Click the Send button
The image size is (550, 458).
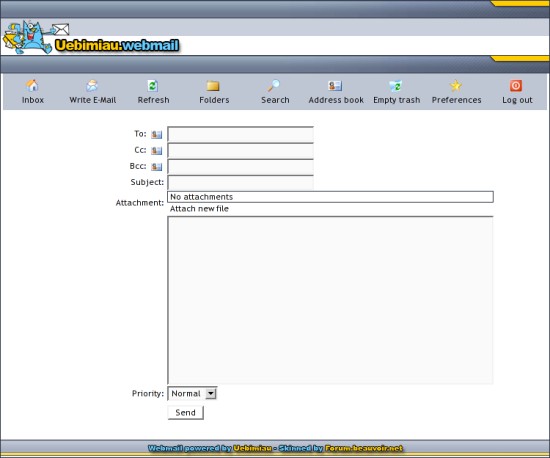[x=186, y=412]
